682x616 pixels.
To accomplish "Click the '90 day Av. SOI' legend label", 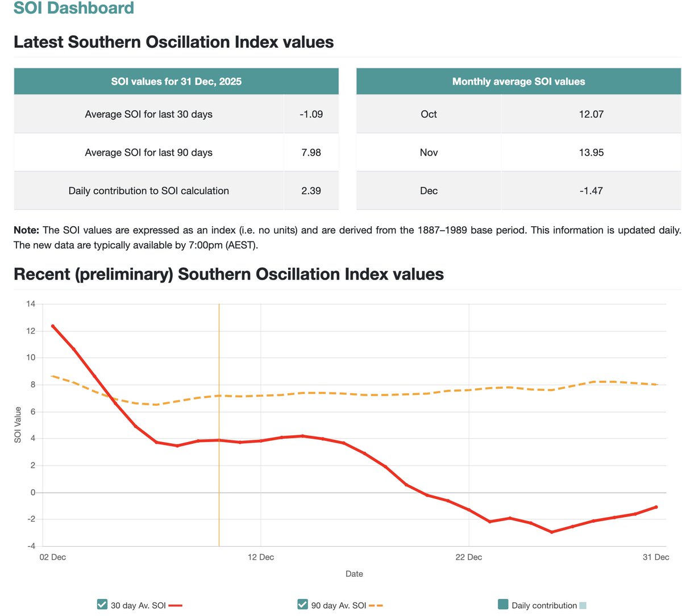I will [339, 605].
